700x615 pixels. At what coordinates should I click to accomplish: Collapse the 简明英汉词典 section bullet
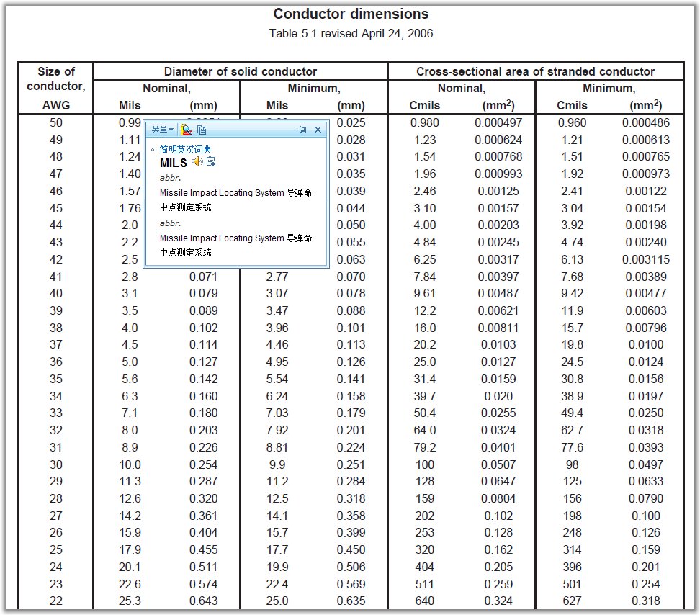click(x=153, y=149)
